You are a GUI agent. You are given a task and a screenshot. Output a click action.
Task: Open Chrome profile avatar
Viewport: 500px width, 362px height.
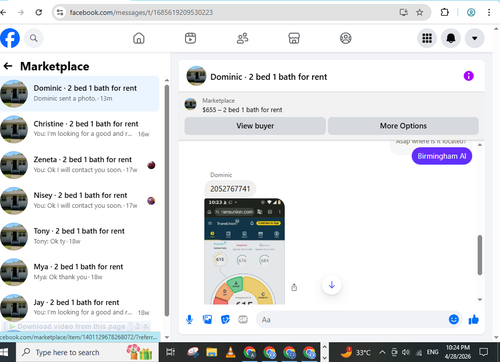[x=471, y=12]
